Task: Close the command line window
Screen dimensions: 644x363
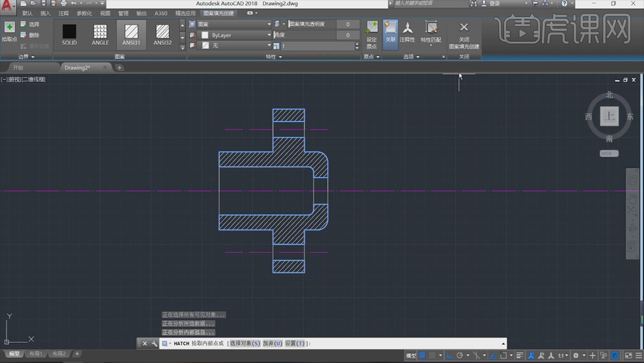Action: point(144,343)
